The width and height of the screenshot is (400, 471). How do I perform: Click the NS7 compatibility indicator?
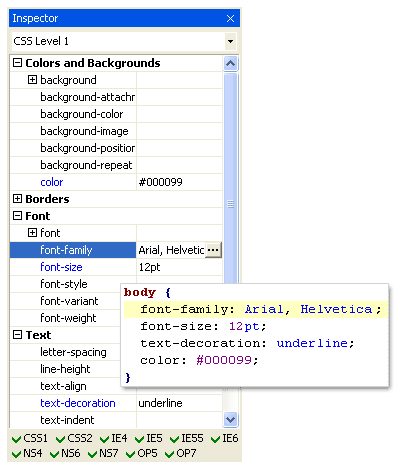(103, 454)
